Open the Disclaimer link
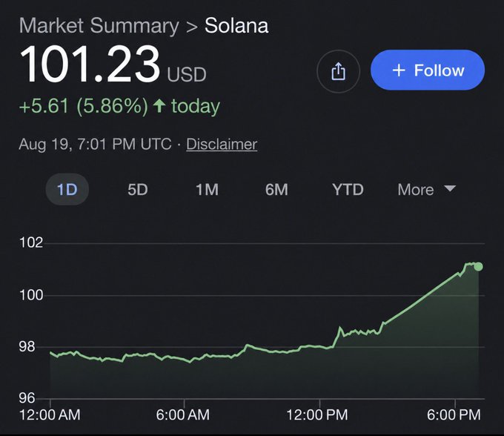 point(222,144)
